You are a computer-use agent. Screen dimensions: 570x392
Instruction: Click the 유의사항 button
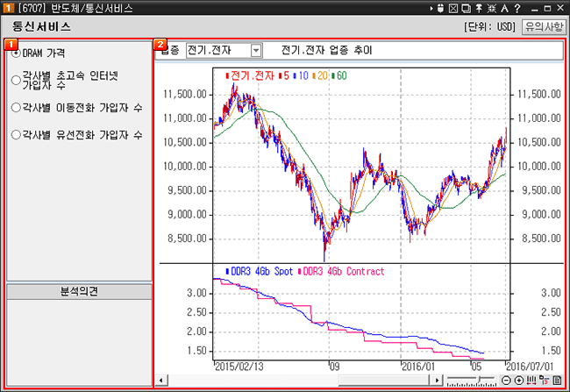(544, 26)
